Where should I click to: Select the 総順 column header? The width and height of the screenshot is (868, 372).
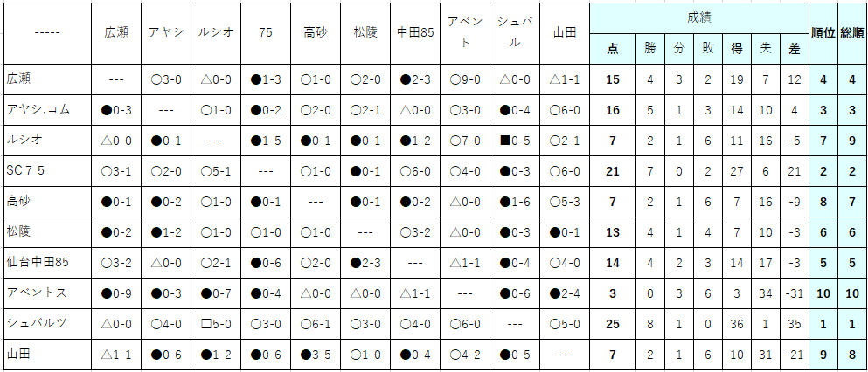pos(852,33)
